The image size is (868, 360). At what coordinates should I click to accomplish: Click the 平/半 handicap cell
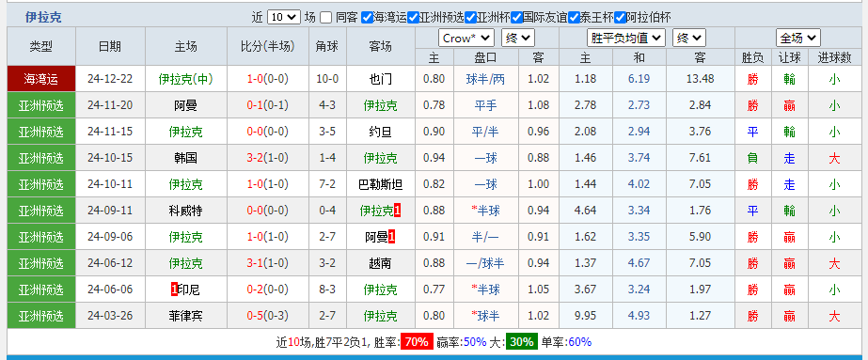tap(485, 132)
